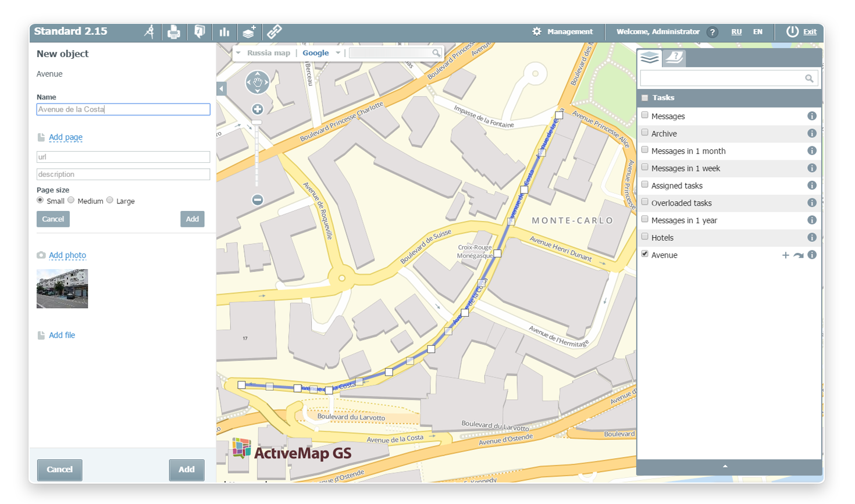Image resolution: width=855 pixels, height=504 pixels.
Task: Open the statistics bar chart tool
Action: coord(224,32)
